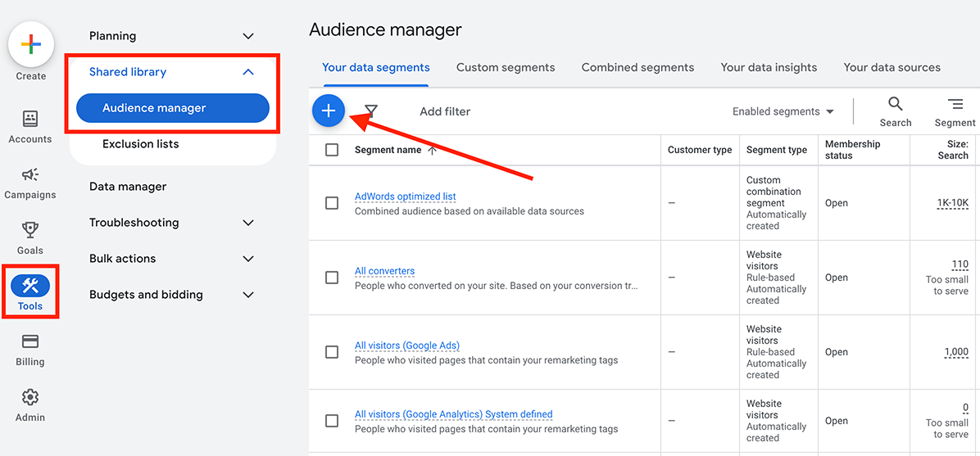
Task: Open the All converters link
Action: tap(384, 271)
